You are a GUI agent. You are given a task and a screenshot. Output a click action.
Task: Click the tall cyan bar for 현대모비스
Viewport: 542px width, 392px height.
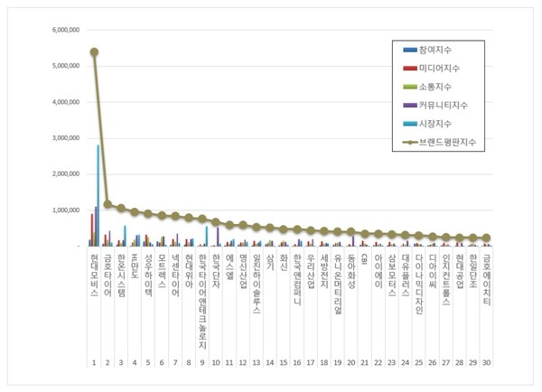pos(98,194)
